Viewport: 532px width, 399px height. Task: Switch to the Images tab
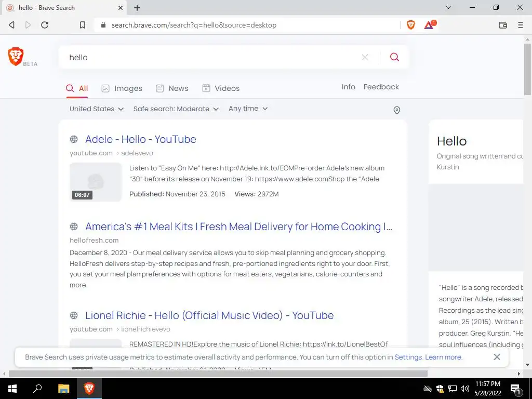pyautogui.click(x=122, y=88)
